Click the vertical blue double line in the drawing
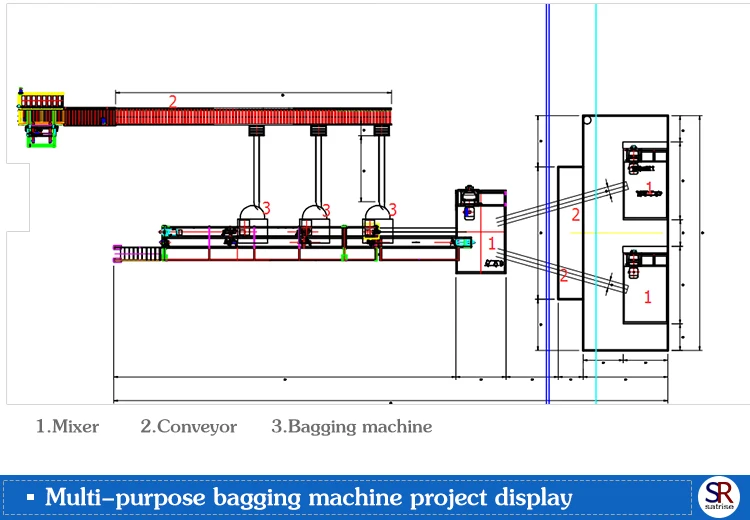 coord(548,203)
